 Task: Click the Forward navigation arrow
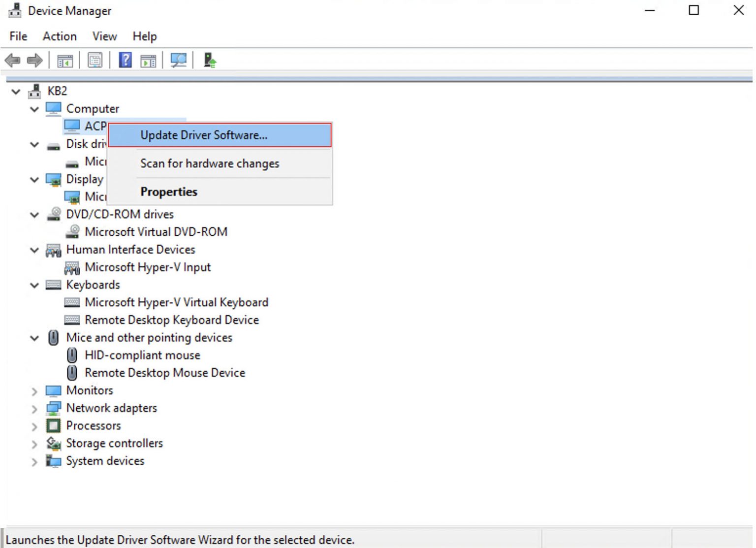tap(35, 60)
